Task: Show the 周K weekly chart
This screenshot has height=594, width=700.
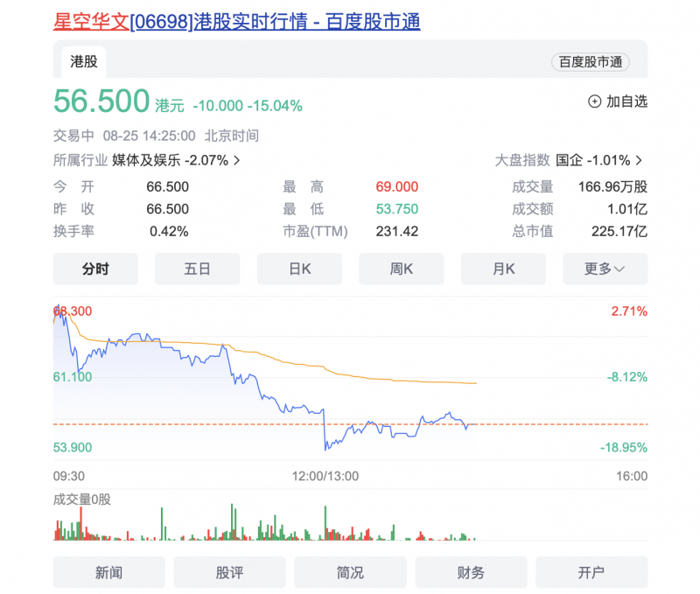Action: tap(401, 269)
